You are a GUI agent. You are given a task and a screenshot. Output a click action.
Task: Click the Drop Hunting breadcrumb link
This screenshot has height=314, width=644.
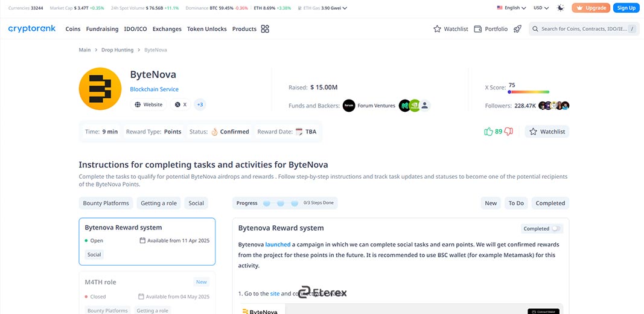pos(118,50)
